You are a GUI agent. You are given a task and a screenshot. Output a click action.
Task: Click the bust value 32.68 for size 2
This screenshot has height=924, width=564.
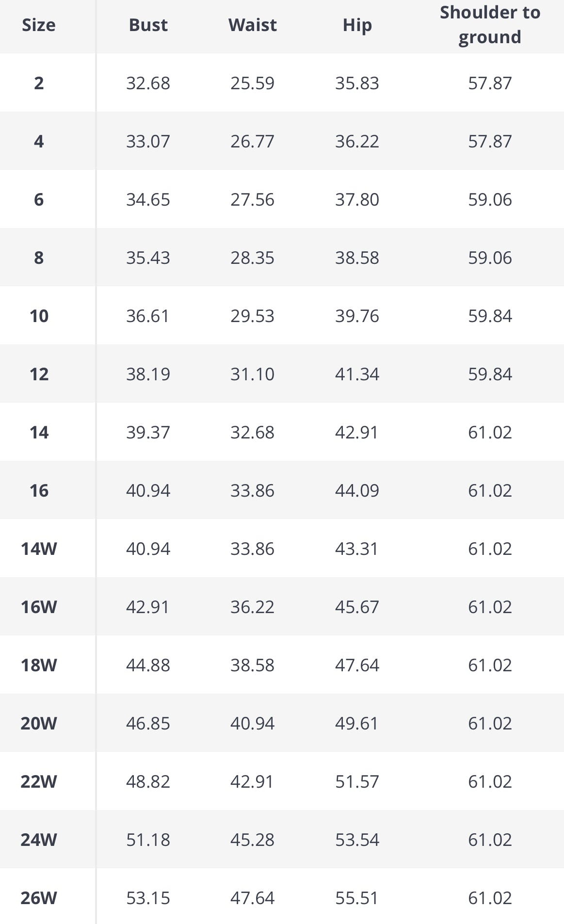point(148,83)
